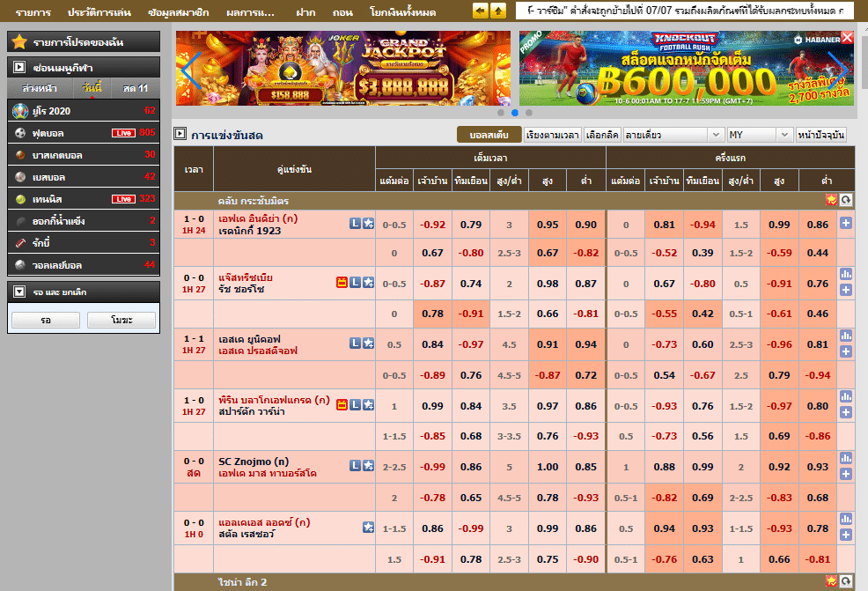This screenshot has width=868, height=591.
Task: Select the third banner carousel dot
Action: [529, 113]
